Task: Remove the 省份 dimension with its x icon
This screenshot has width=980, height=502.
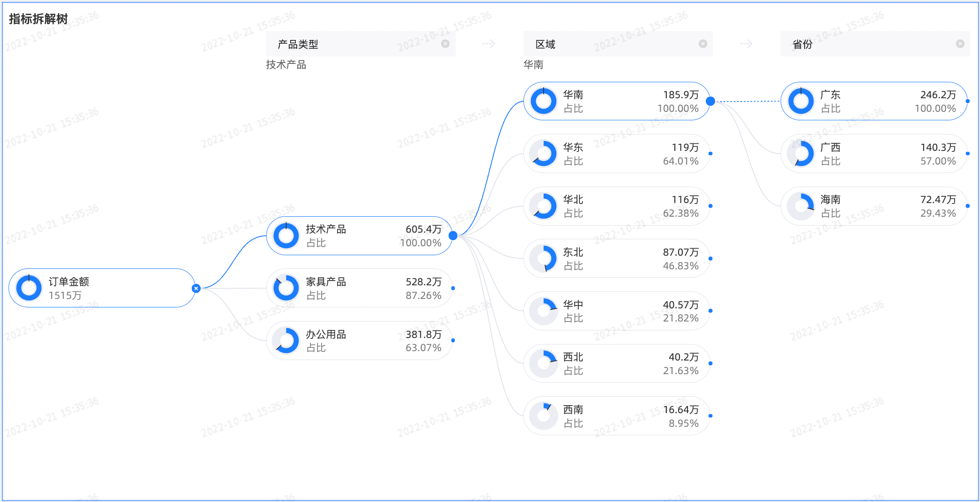Action: [x=960, y=44]
